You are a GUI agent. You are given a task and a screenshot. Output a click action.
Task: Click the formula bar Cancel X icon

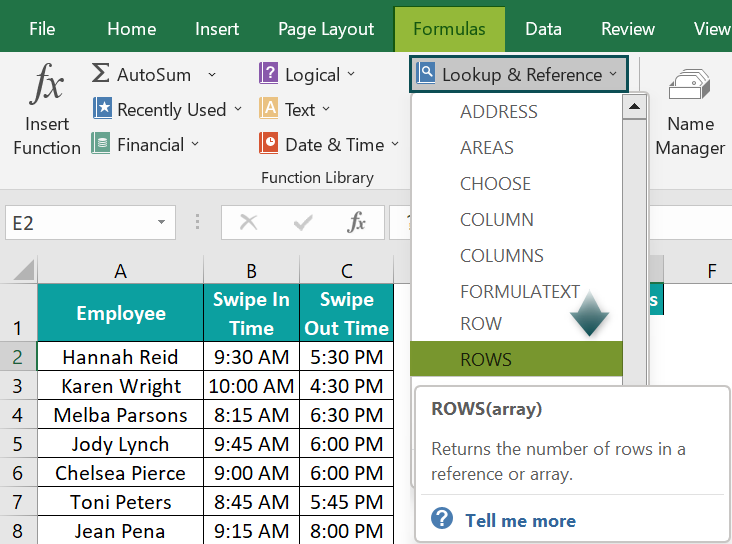pos(248,222)
